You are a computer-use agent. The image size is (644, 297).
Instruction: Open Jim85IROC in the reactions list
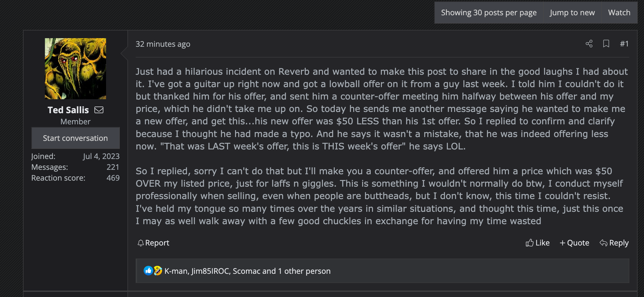(x=210, y=271)
